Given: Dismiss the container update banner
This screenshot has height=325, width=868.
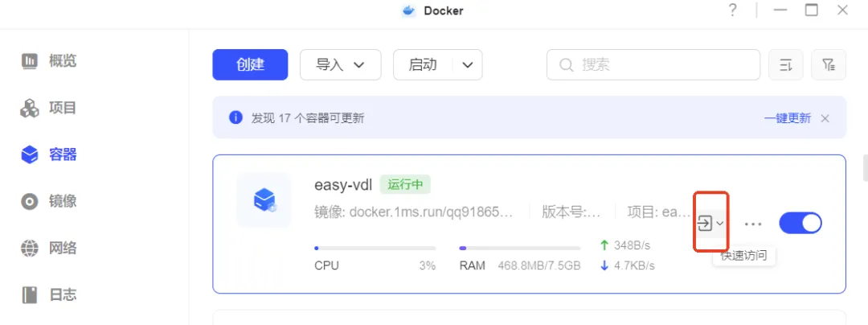Looking at the screenshot, I should (825, 118).
